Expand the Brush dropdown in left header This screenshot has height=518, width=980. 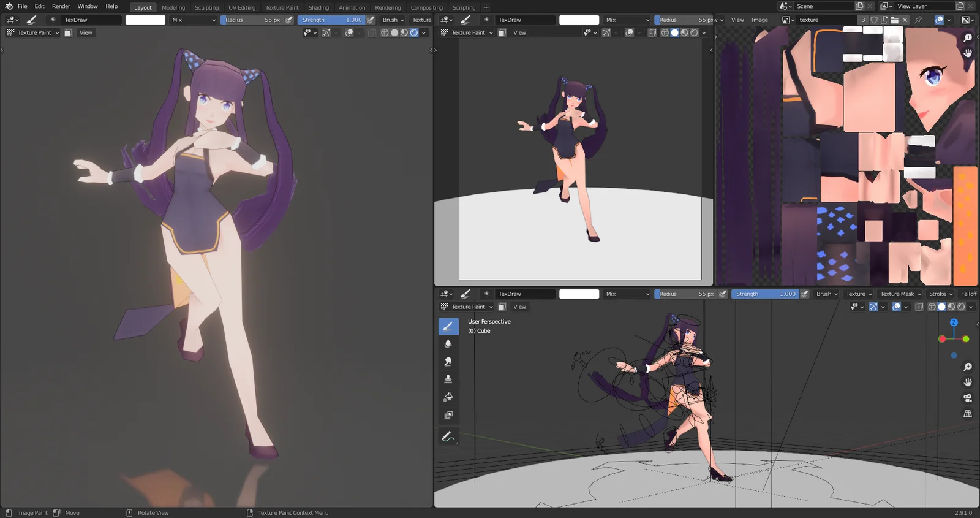(393, 20)
